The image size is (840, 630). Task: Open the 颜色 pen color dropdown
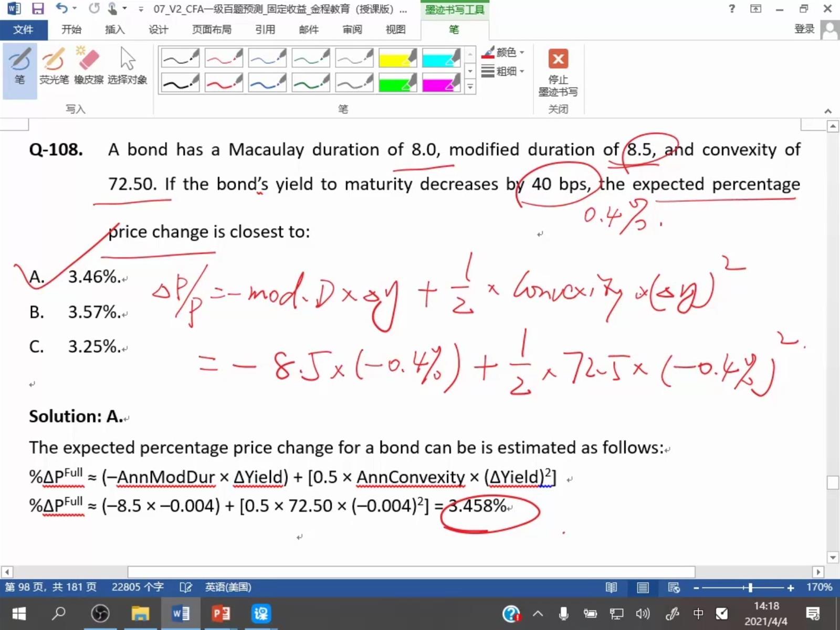point(503,52)
